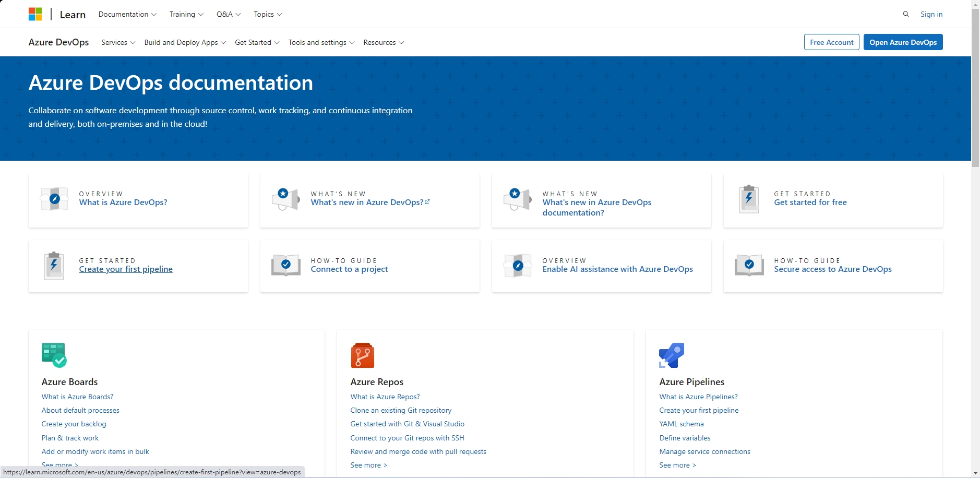Click the Azure Boards product icon
The width and height of the screenshot is (980, 478).
click(x=53, y=355)
